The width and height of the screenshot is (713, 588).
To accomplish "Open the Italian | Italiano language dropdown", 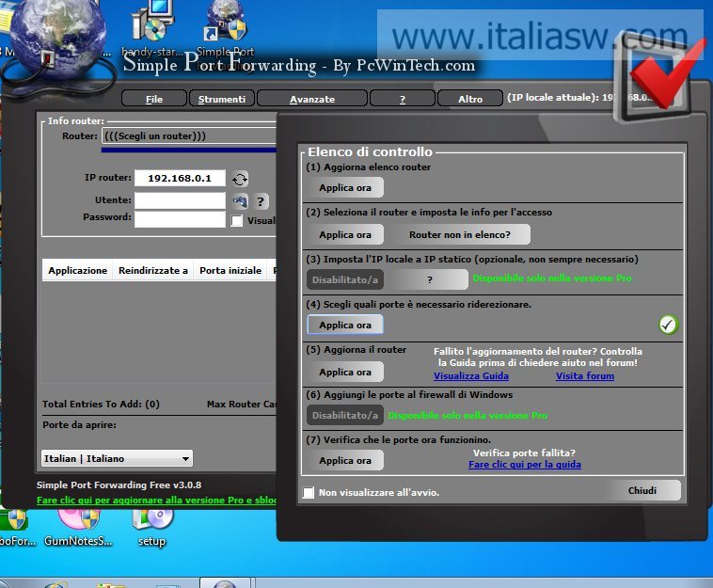I will pos(117,458).
